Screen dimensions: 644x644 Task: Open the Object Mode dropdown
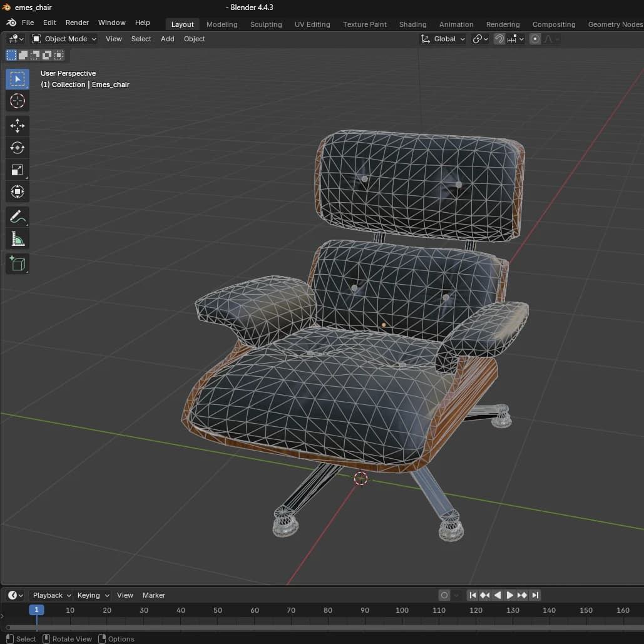point(64,39)
